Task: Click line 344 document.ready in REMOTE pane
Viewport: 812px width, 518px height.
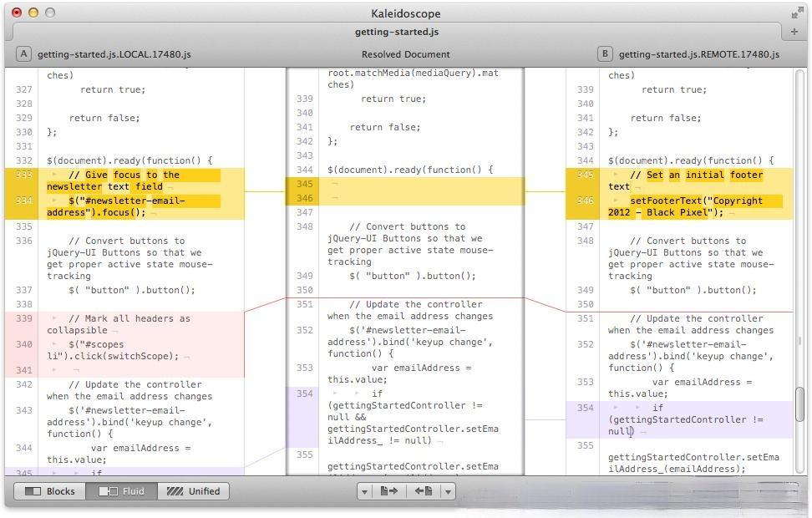Action: (691, 160)
